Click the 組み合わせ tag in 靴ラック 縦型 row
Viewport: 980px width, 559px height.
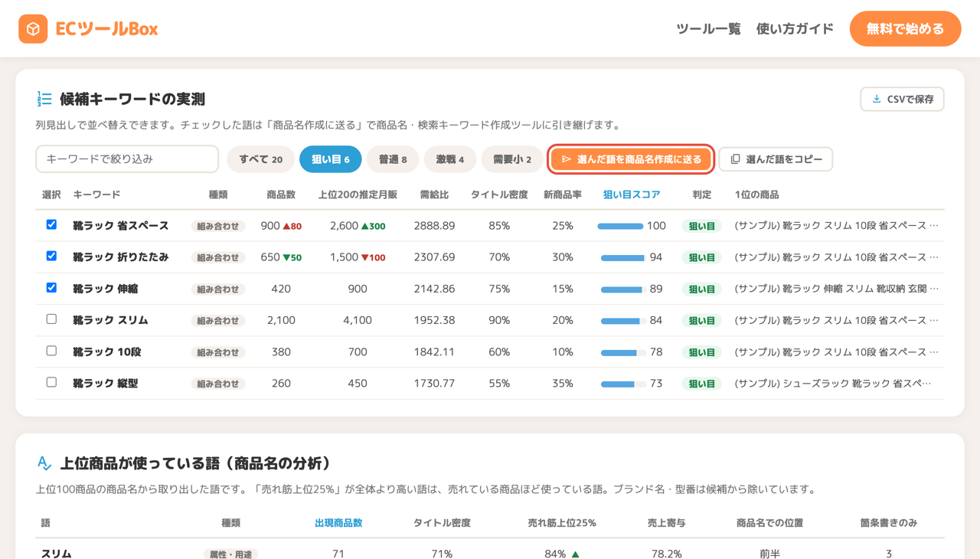click(x=218, y=384)
